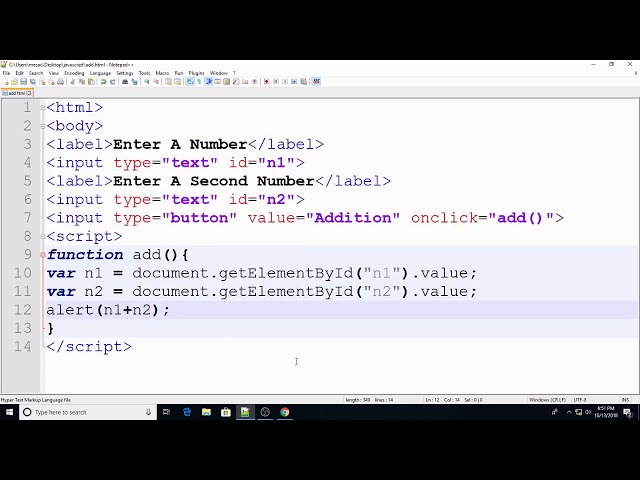Toggle the ABC spell check icon
Viewport: 640px width, 480px height.
(316, 82)
